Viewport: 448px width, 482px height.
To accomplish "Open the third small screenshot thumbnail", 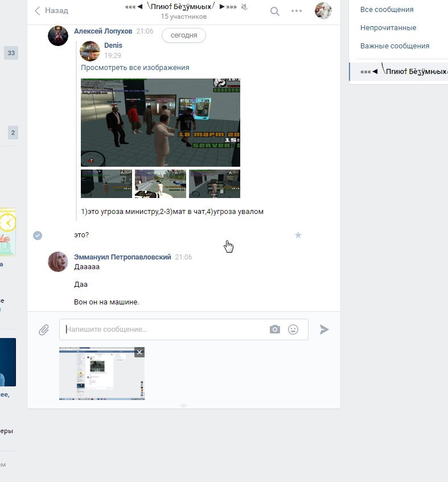I will 215,184.
